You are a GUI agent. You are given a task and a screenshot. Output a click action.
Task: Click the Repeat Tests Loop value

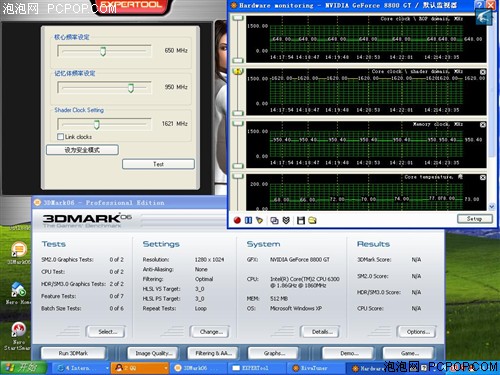[201, 308]
